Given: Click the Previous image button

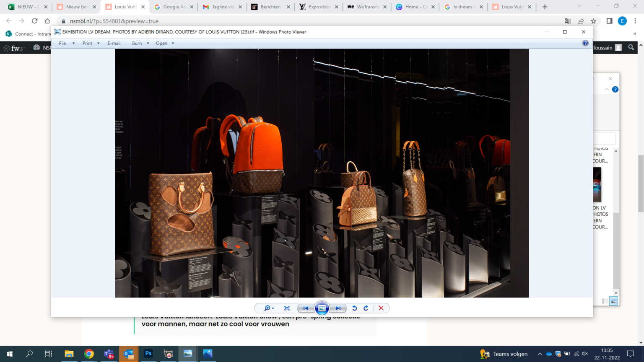Looking at the screenshot, I should 306,308.
